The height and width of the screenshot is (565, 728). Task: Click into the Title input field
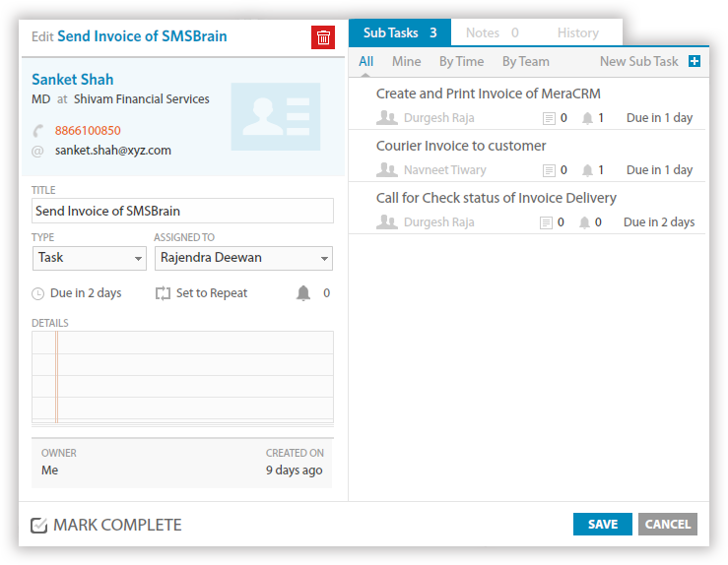coord(182,211)
